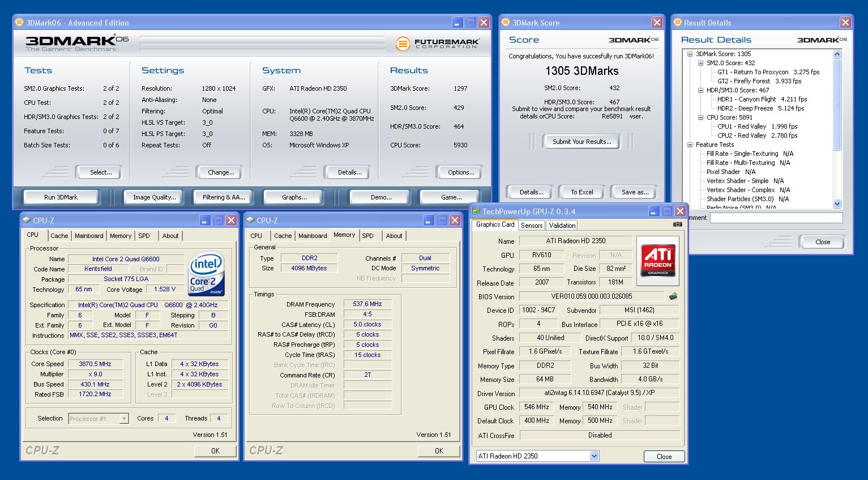The height and width of the screenshot is (480, 868).
Task: Select the GT1 - Return To Proxycon row
Action: tap(768, 72)
